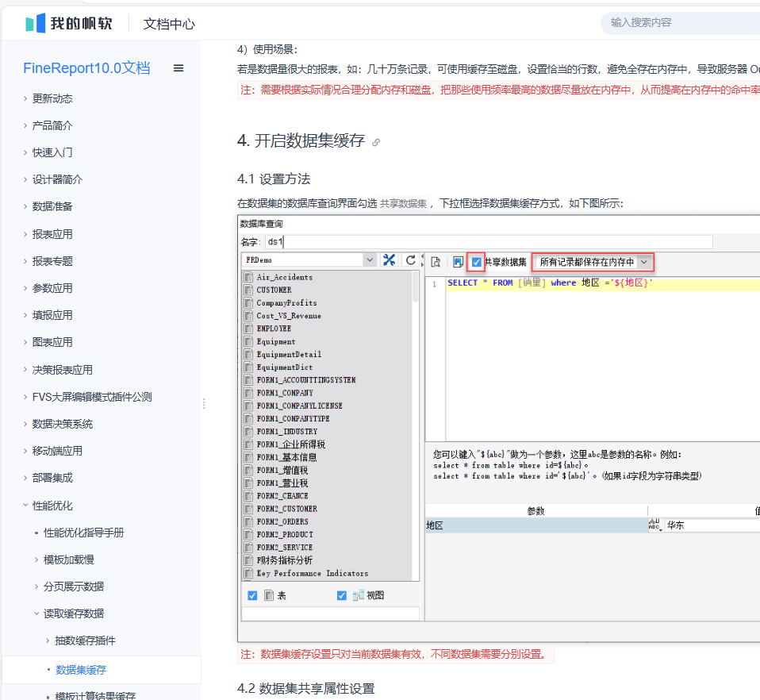
Task: Click the table icon beside EMPLOYEE
Action: click(x=248, y=329)
